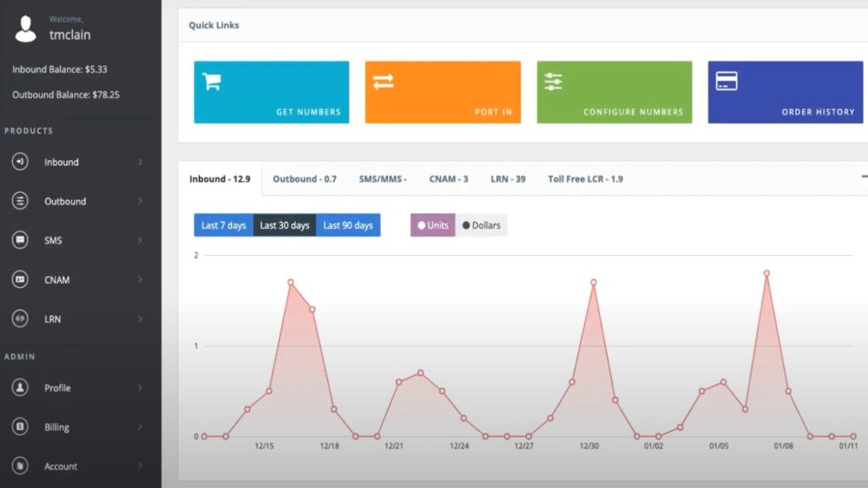This screenshot has width=868, height=488.
Task: Enable the Units display option
Action: (x=433, y=225)
